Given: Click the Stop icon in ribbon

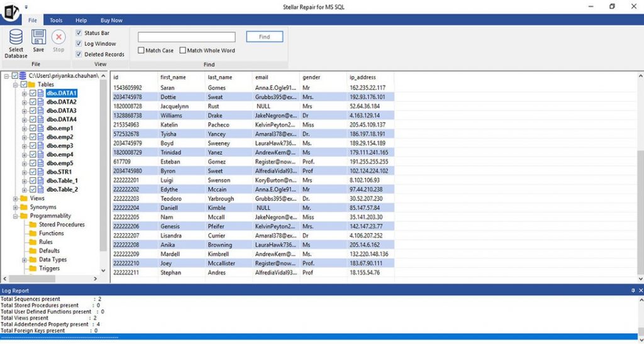Looking at the screenshot, I should pyautogui.click(x=58, y=38).
